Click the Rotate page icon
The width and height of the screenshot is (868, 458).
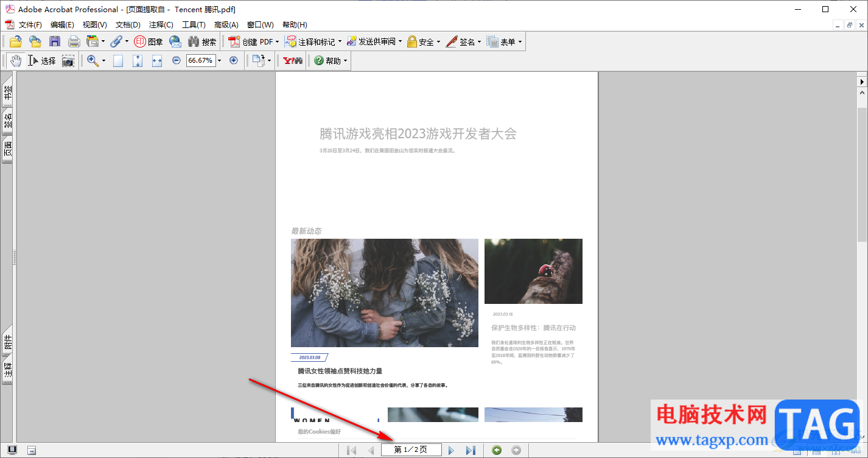(x=259, y=60)
